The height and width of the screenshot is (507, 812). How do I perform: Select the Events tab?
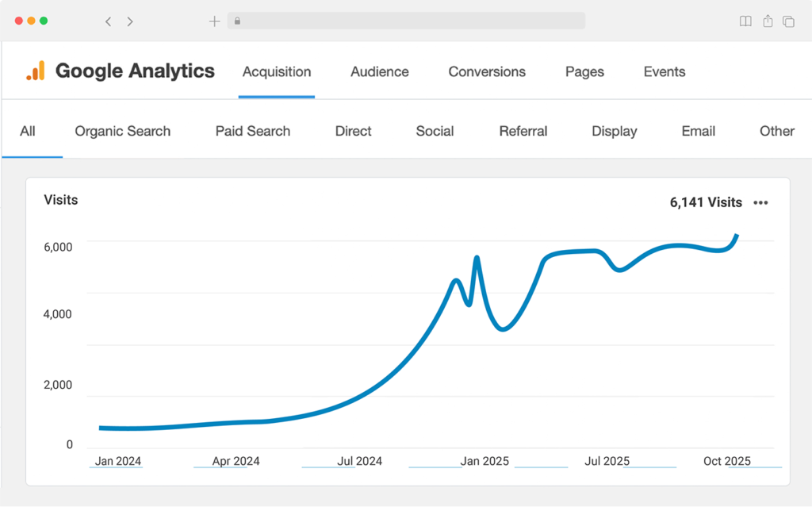(x=665, y=71)
